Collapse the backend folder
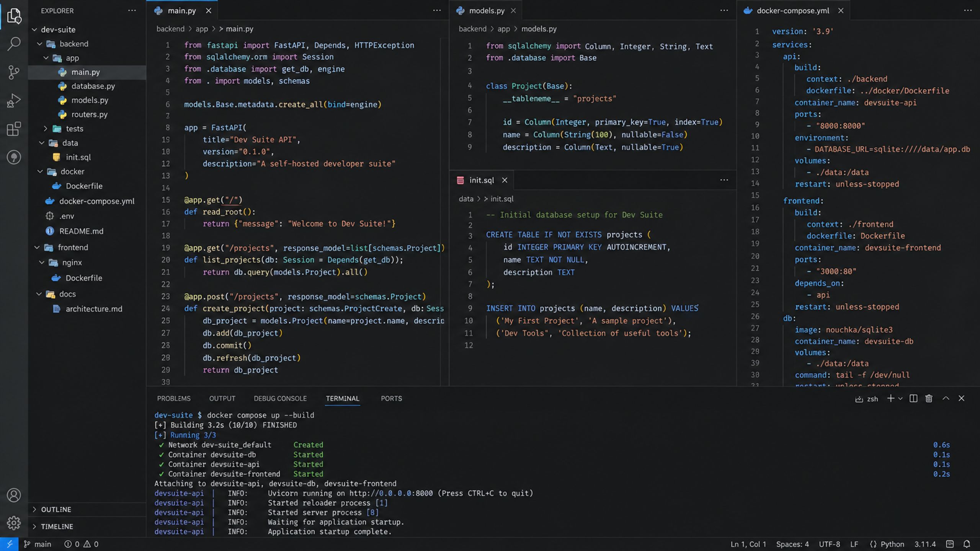Image resolution: width=980 pixels, height=551 pixels. [39, 44]
